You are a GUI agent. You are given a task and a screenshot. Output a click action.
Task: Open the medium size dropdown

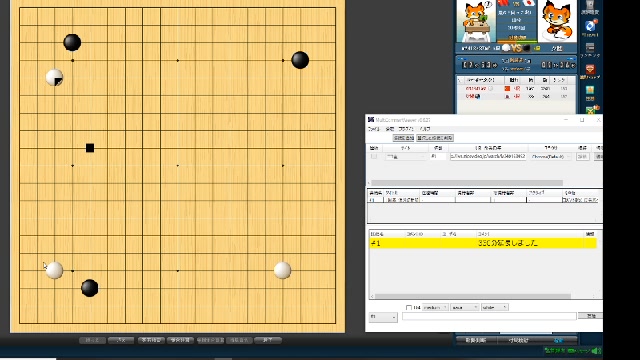click(x=435, y=307)
